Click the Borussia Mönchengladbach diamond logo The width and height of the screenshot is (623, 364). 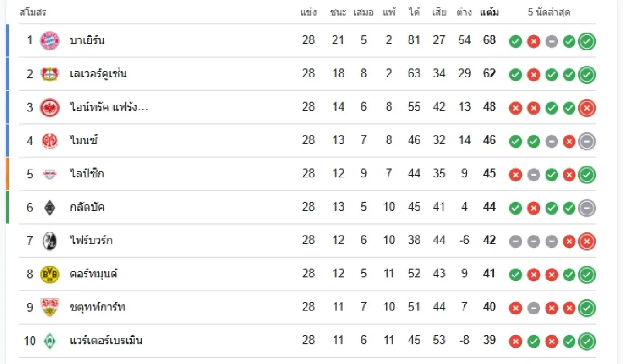tap(50, 207)
